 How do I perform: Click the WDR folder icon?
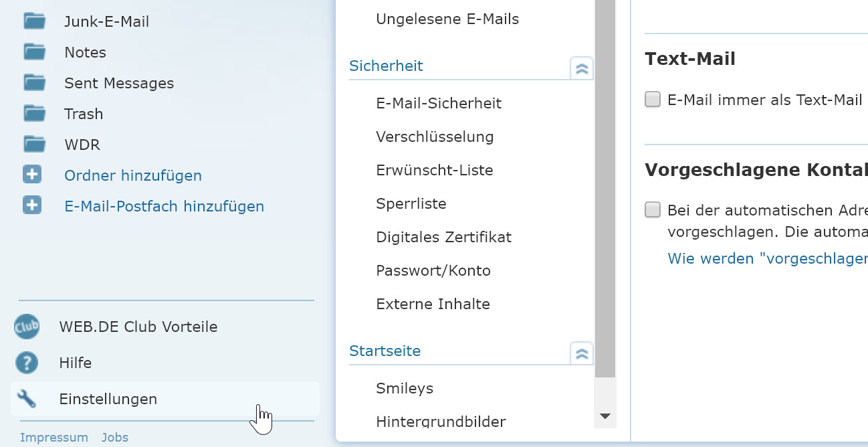(34, 145)
